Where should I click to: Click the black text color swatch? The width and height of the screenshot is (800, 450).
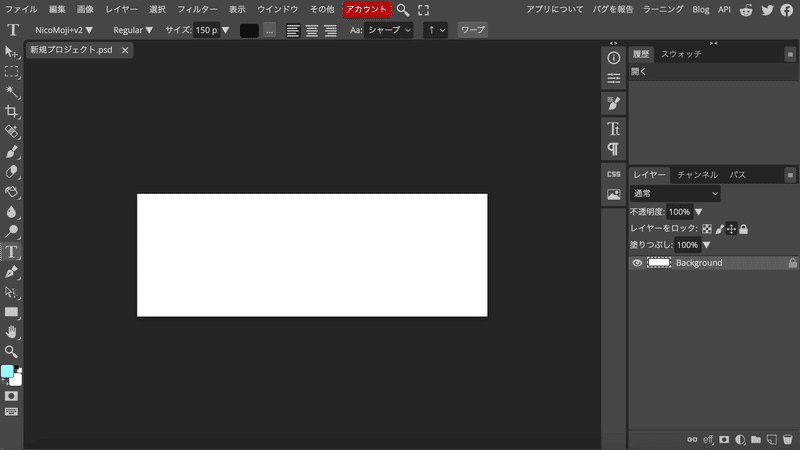pos(249,30)
